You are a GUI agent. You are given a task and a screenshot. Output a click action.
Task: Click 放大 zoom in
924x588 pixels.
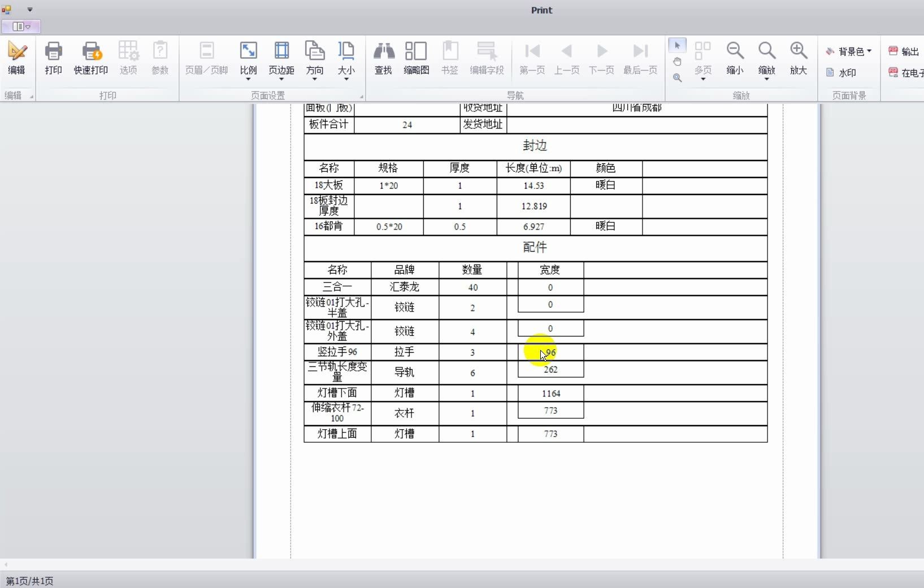coord(798,58)
